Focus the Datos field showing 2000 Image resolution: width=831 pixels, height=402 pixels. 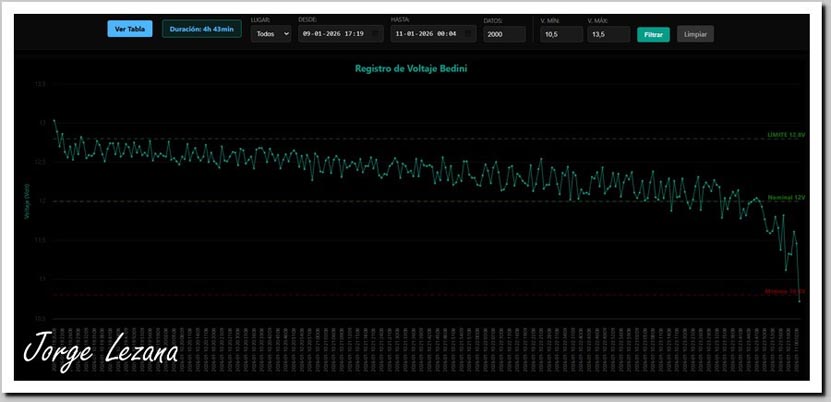pos(504,34)
